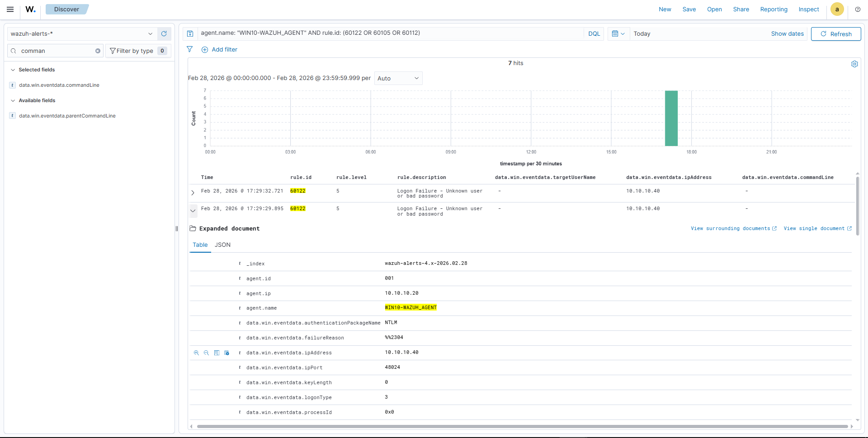The width and height of the screenshot is (868, 438).
Task: Open chart options gear icon
Action: [854, 64]
